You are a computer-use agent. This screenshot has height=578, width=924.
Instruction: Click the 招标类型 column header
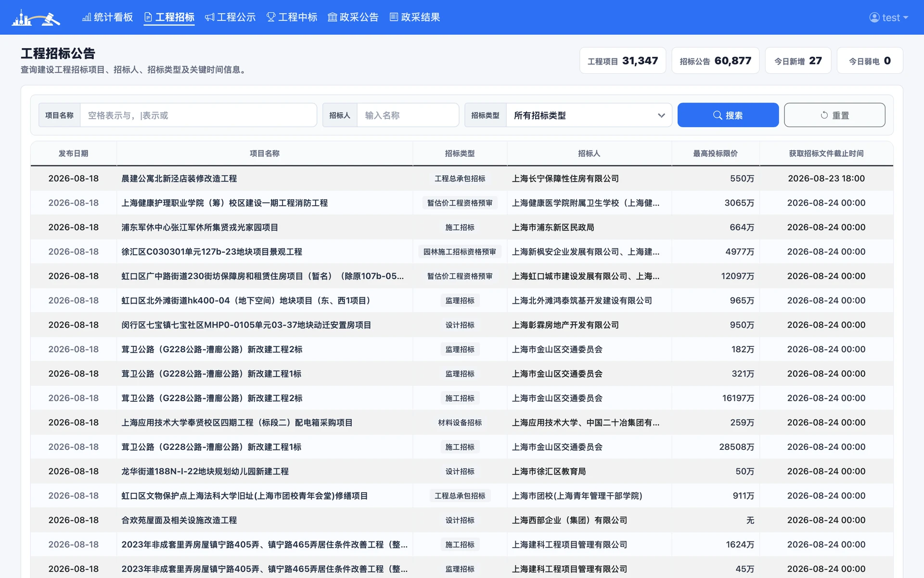[460, 154]
